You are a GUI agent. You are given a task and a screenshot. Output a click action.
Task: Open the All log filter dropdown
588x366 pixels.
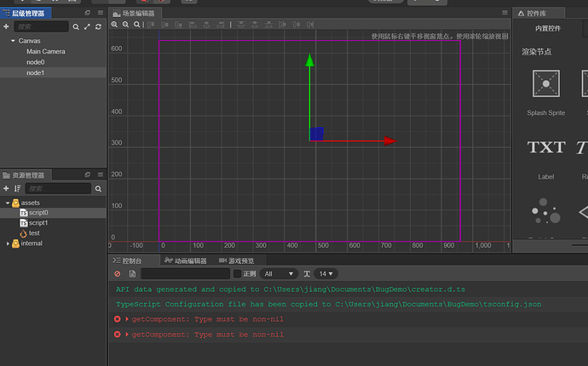(x=279, y=274)
